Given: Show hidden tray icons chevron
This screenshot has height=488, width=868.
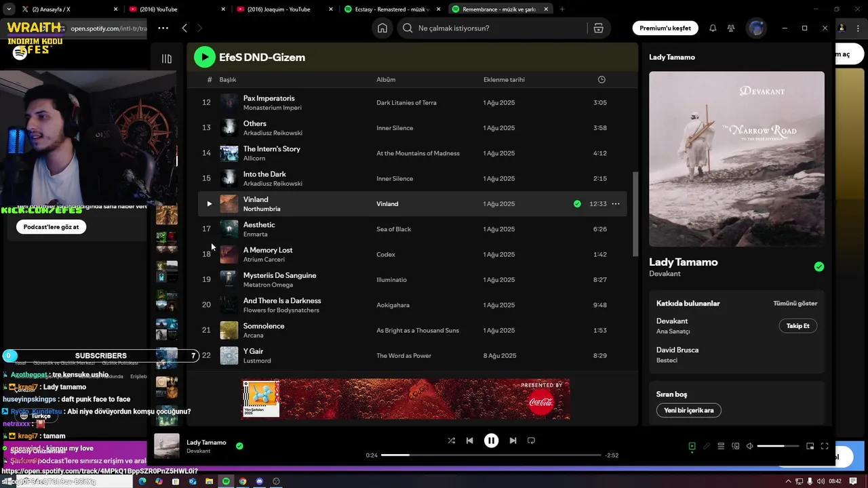Looking at the screenshot, I should [788, 481].
